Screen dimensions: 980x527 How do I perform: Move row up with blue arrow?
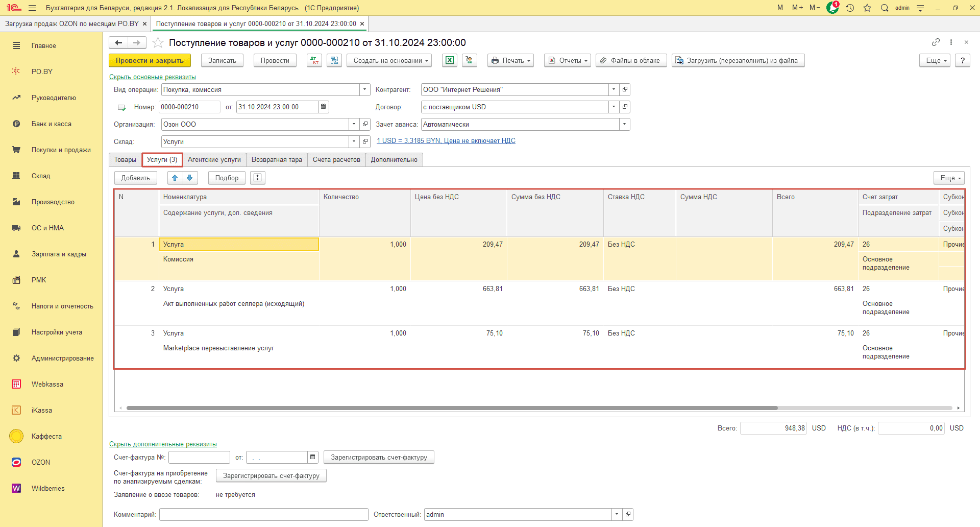coord(175,178)
